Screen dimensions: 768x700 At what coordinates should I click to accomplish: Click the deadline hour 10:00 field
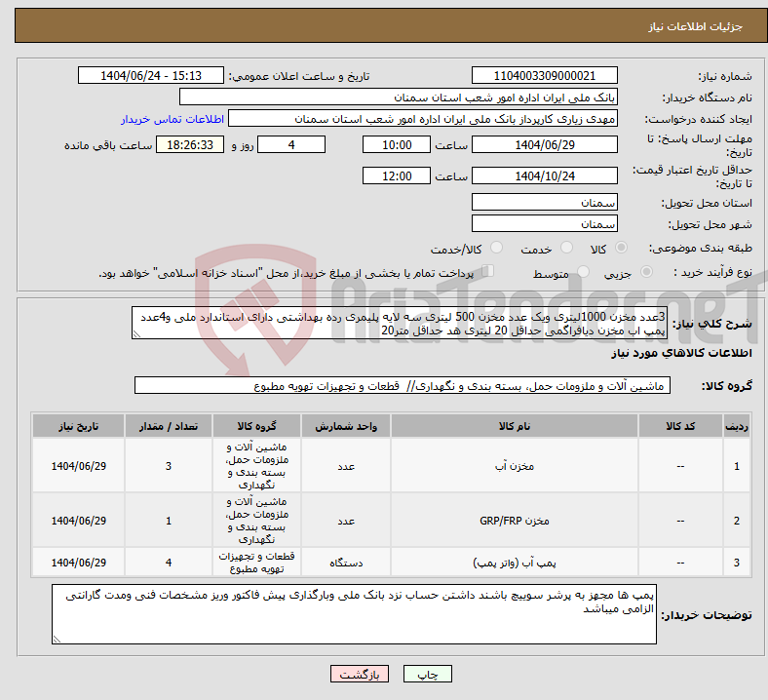point(397,145)
